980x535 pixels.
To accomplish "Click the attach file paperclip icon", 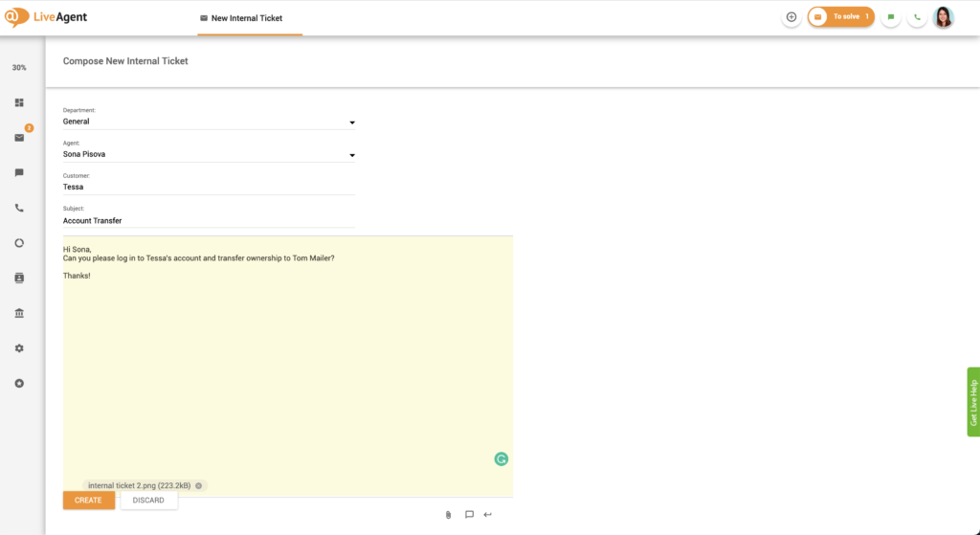I will [x=448, y=515].
